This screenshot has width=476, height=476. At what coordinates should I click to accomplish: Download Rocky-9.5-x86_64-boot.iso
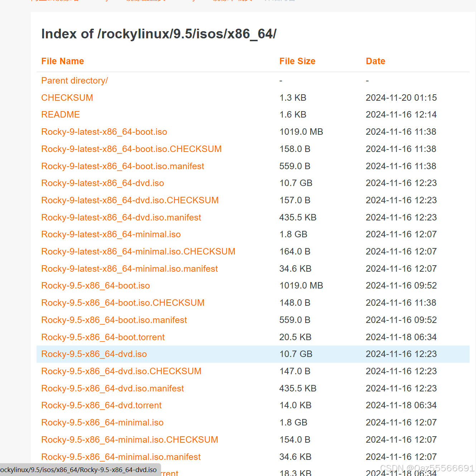point(95,285)
